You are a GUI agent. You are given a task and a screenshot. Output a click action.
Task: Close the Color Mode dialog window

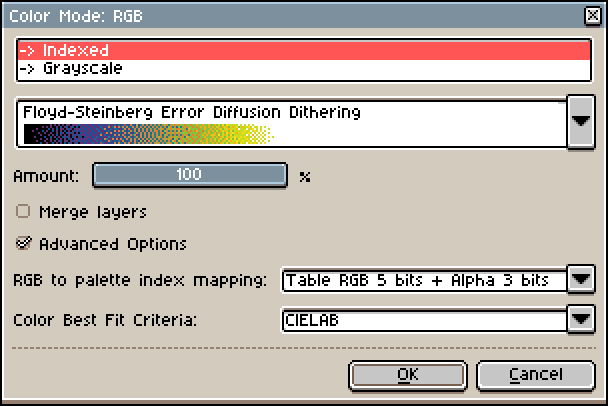592,16
